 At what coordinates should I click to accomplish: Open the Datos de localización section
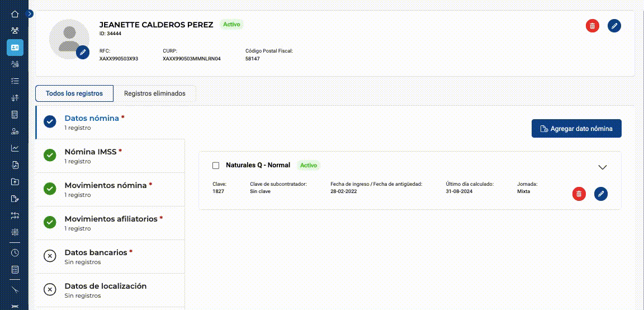tap(110, 290)
